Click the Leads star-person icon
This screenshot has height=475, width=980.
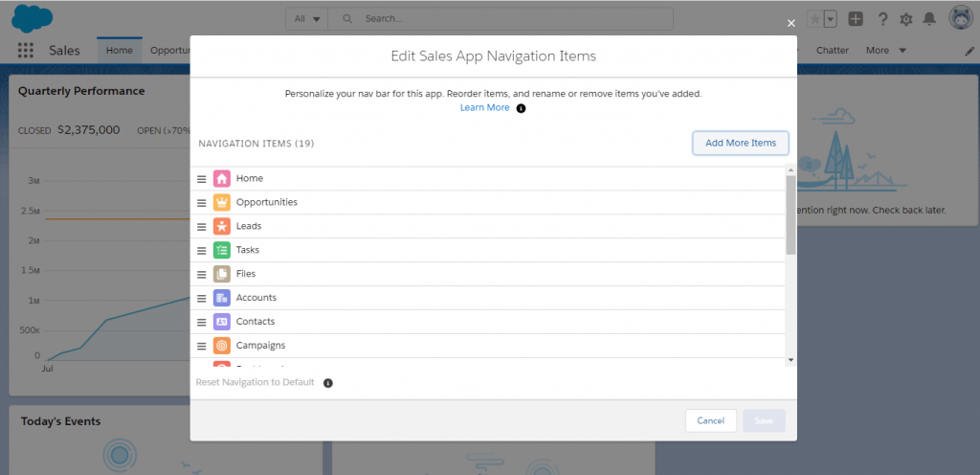click(x=222, y=226)
